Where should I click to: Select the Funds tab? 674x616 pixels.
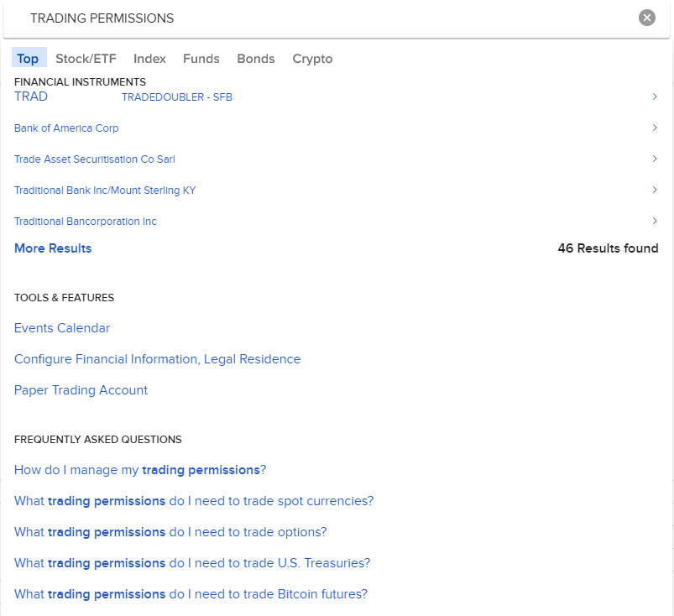tap(201, 59)
